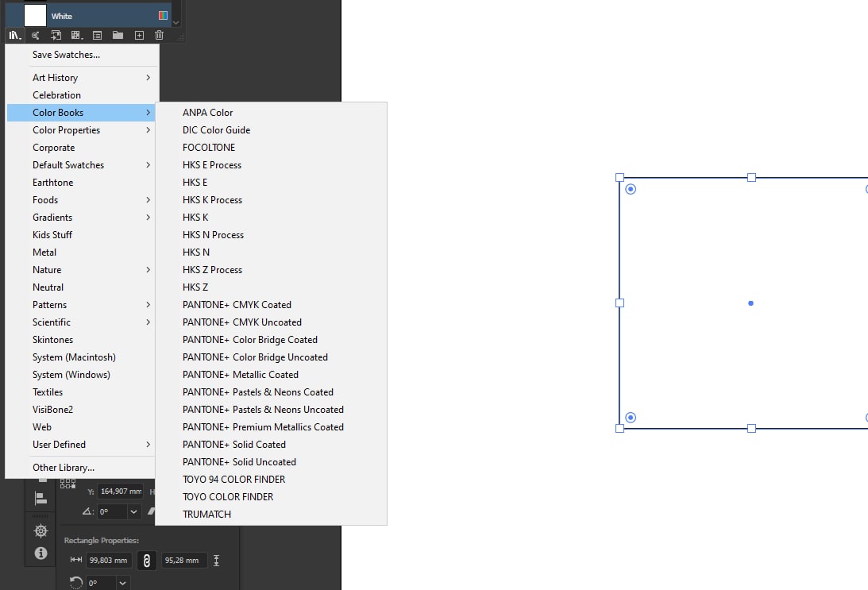The height and width of the screenshot is (590, 868).
Task: Open the Skintones swatch library
Action: pyautogui.click(x=81, y=340)
